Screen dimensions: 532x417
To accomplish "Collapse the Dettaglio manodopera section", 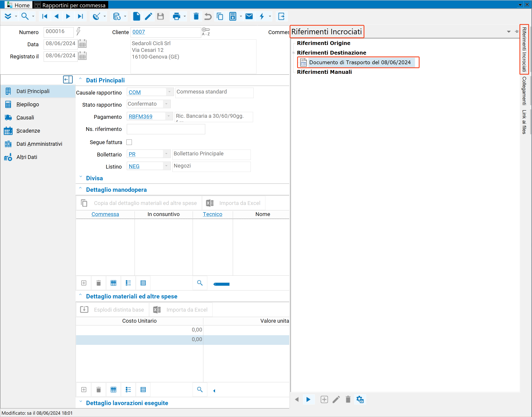I will [x=80, y=188].
